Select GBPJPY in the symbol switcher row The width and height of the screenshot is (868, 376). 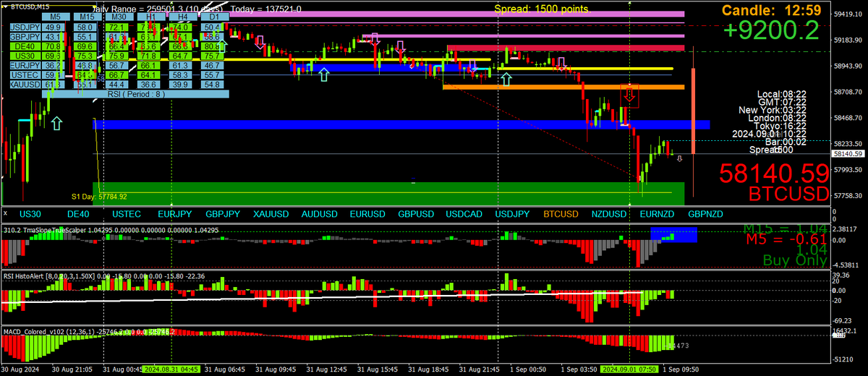(223, 214)
